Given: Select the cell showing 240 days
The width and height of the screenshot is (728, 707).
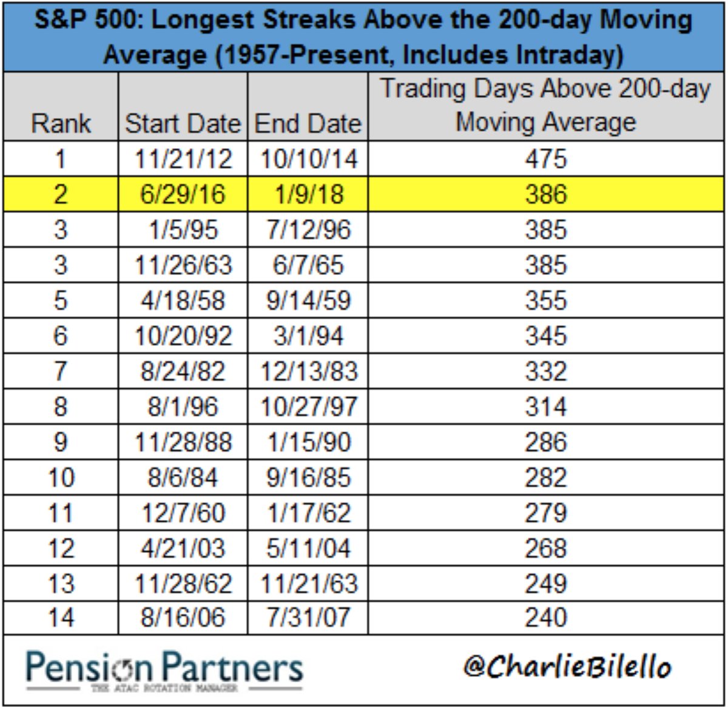Looking at the screenshot, I should [x=545, y=618].
